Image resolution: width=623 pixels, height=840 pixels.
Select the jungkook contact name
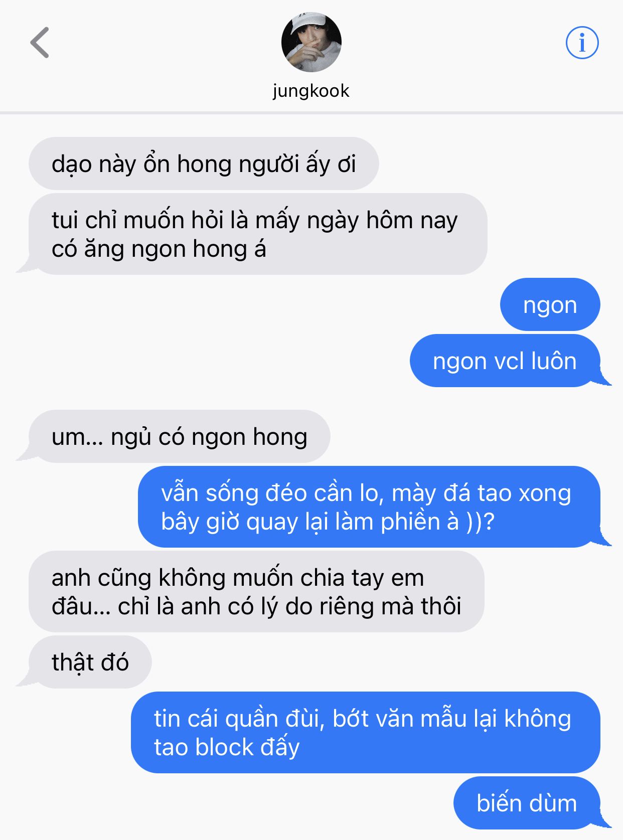pyautogui.click(x=311, y=91)
